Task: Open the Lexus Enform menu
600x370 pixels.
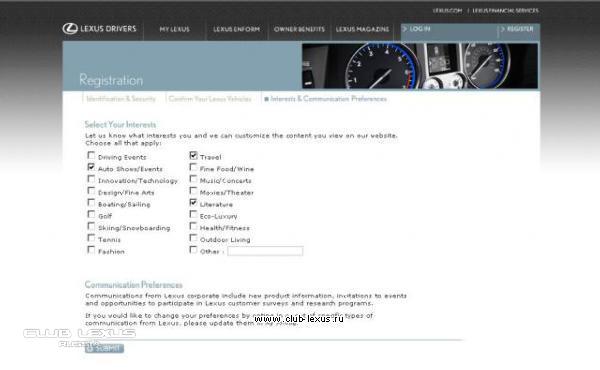Action: pos(236,29)
